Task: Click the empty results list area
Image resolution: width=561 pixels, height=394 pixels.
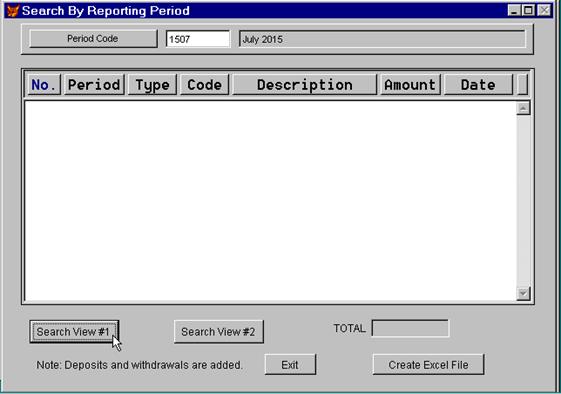Action: point(270,201)
